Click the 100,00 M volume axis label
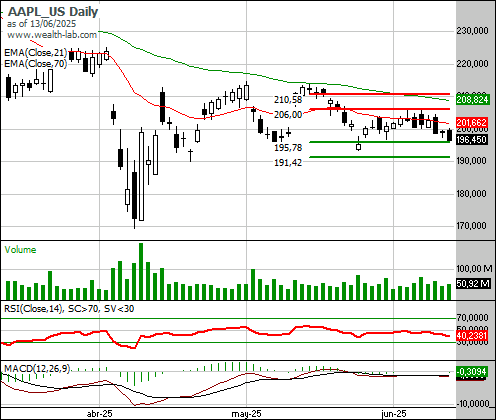 [474, 268]
